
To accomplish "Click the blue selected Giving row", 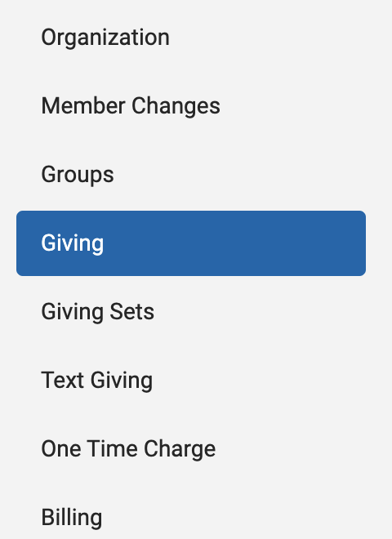I will pyautogui.click(x=191, y=243).
